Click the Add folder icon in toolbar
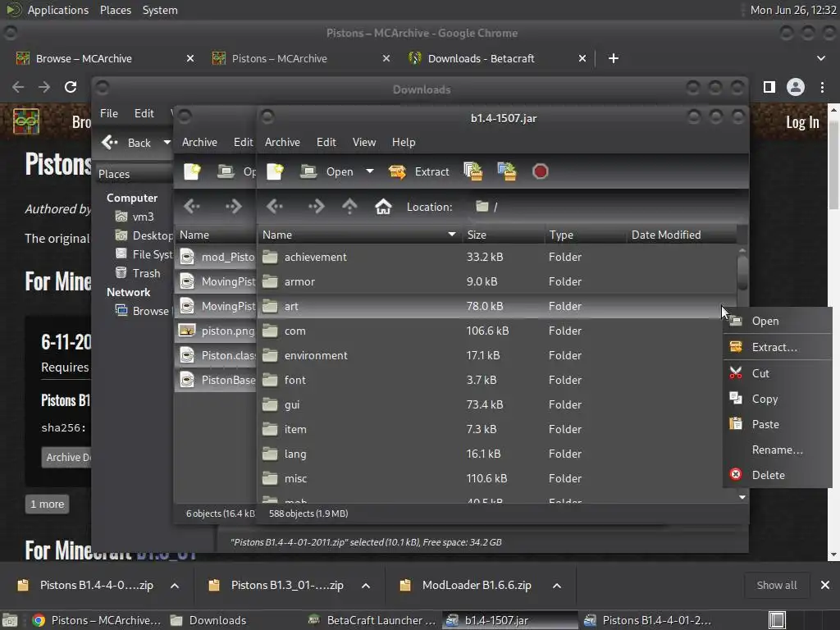 pyautogui.click(x=507, y=171)
